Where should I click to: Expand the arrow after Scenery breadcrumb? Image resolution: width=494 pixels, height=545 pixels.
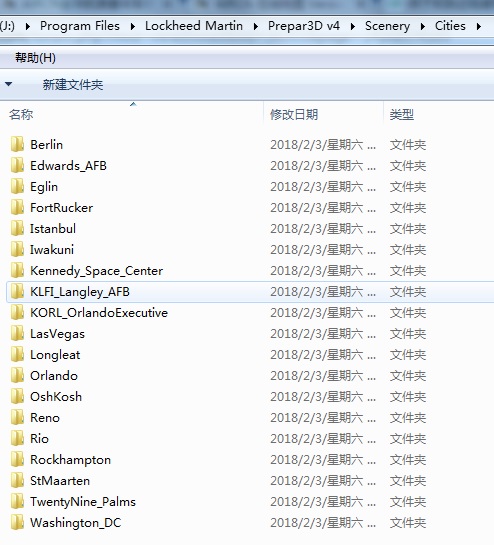click(422, 26)
